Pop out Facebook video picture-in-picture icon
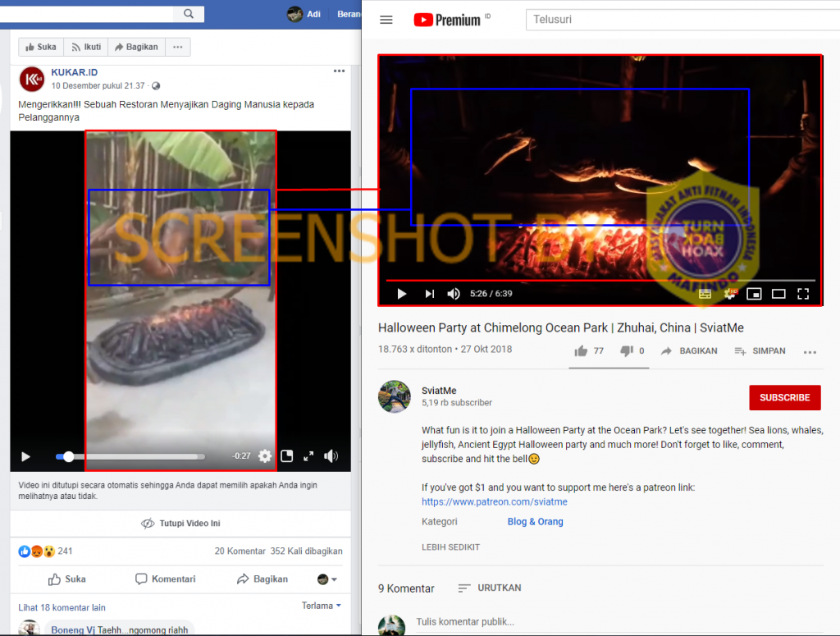The image size is (840, 636). [287, 456]
